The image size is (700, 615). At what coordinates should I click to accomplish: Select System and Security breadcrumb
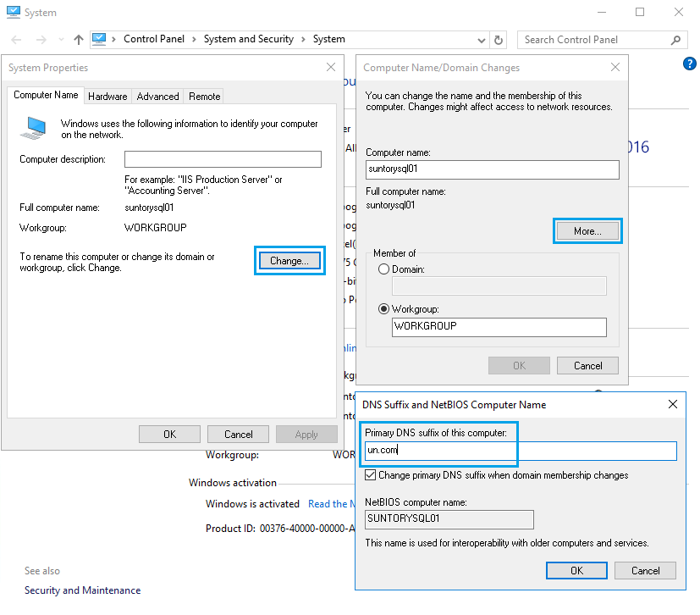tap(249, 39)
